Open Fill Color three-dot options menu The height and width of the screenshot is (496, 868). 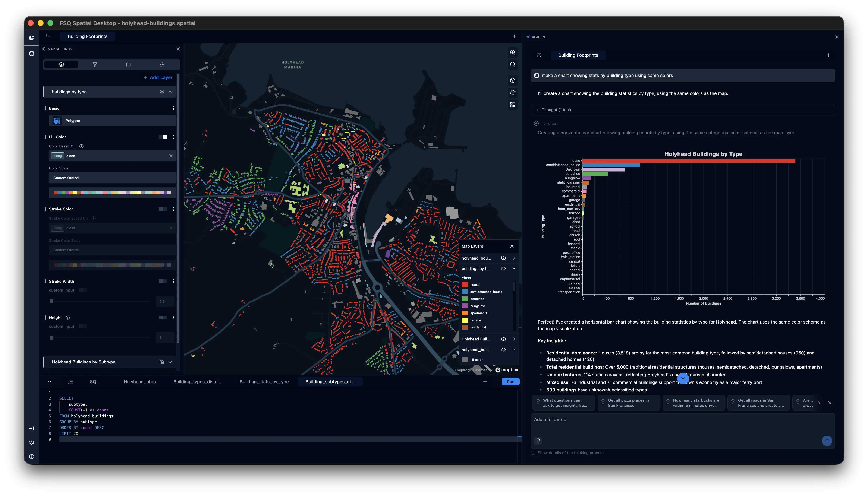coord(173,137)
